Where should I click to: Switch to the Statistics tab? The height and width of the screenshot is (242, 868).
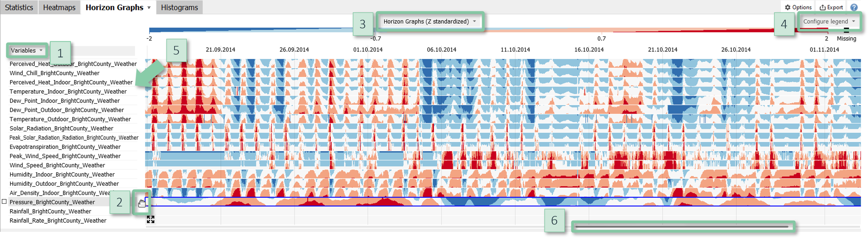19,7
